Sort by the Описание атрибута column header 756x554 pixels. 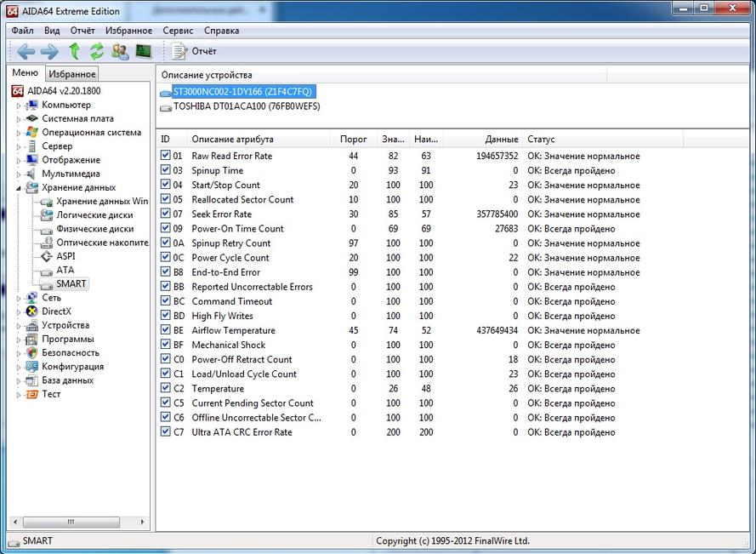(x=259, y=139)
